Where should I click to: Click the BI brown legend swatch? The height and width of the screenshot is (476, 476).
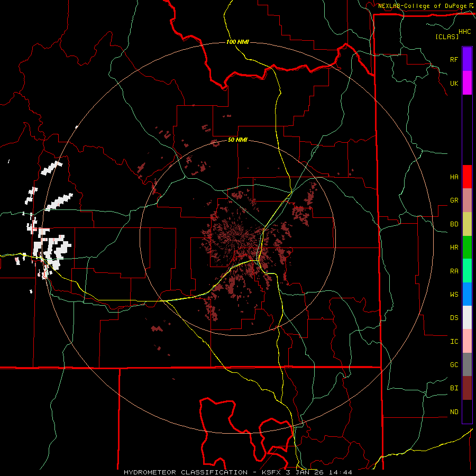pos(467,388)
